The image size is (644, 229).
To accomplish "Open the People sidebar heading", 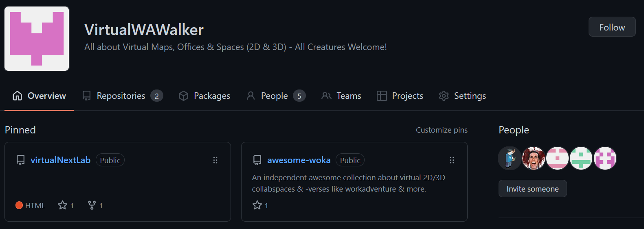I will 514,130.
